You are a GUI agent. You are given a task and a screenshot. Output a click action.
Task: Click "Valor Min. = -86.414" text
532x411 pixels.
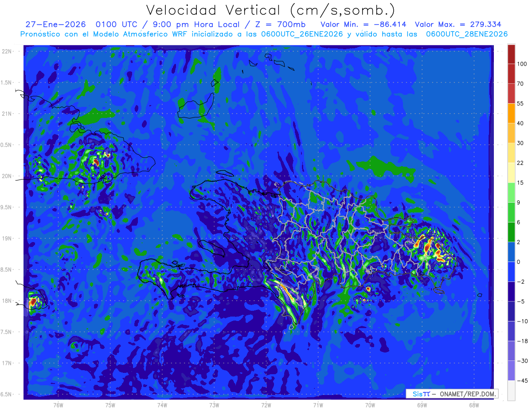point(363,24)
